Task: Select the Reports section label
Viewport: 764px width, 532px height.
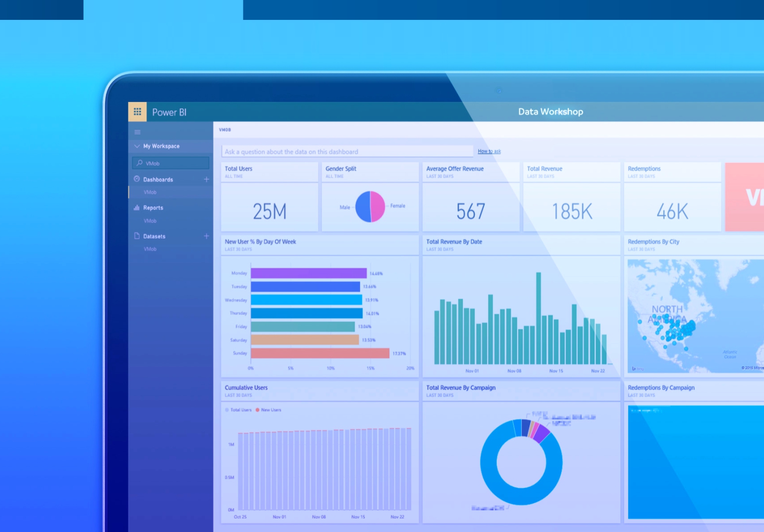Action: click(153, 208)
